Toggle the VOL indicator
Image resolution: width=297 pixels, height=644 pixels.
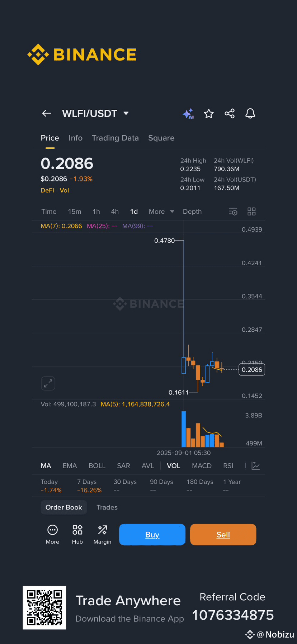click(174, 466)
